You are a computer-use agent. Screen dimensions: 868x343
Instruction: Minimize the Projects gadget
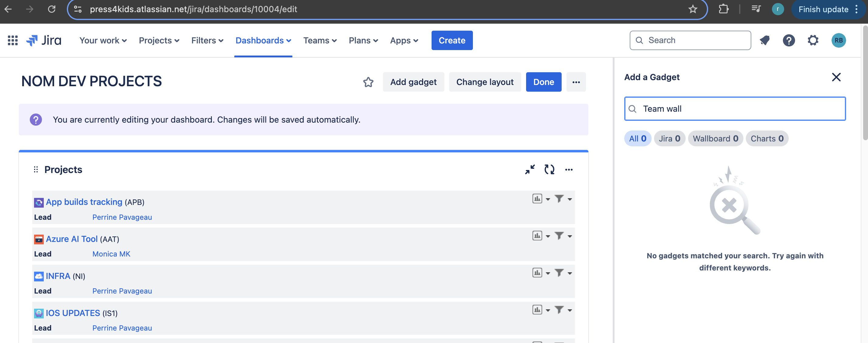pyautogui.click(x=530, y=169)
